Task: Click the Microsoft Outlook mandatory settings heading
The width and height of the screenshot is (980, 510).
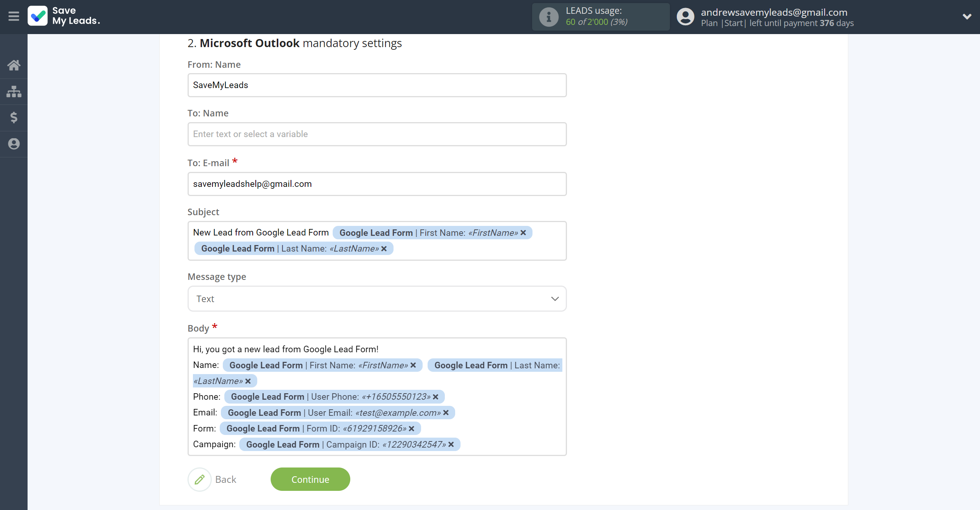Action: coord(294,43)
